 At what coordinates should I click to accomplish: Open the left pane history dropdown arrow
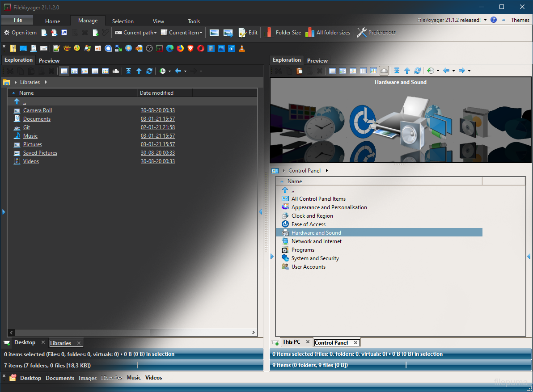169,72
